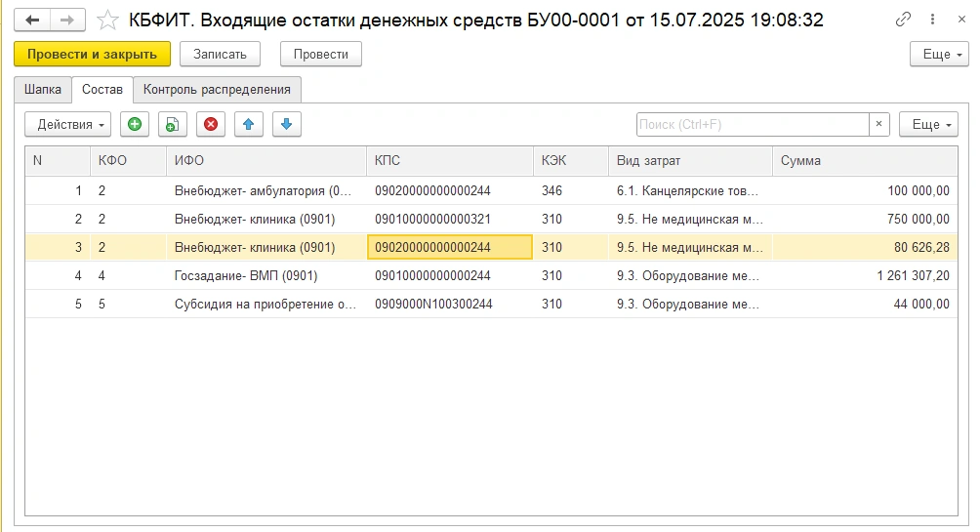Click the ИФО column header
The height and width of the screenshot is (532, 980).
coord(266,161)
